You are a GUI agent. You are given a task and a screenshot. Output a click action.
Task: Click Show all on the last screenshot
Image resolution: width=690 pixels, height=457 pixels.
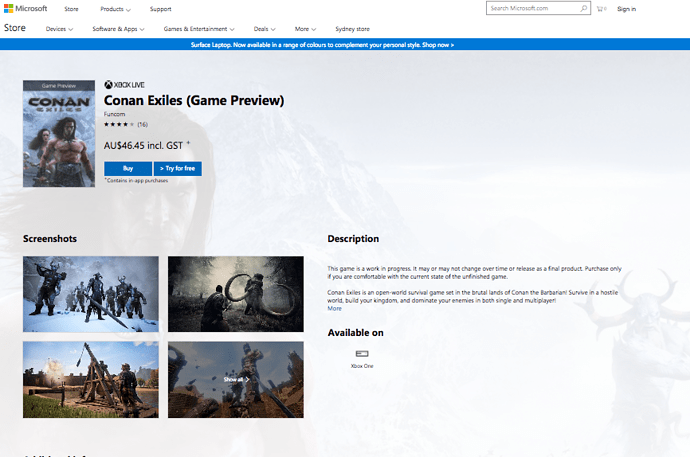(236, 379)
